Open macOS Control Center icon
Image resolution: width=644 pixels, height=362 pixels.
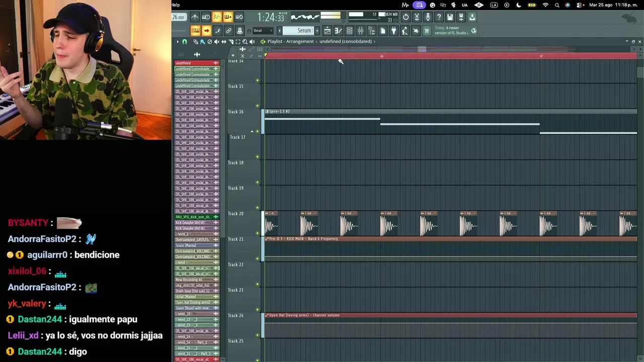point(579,5)
